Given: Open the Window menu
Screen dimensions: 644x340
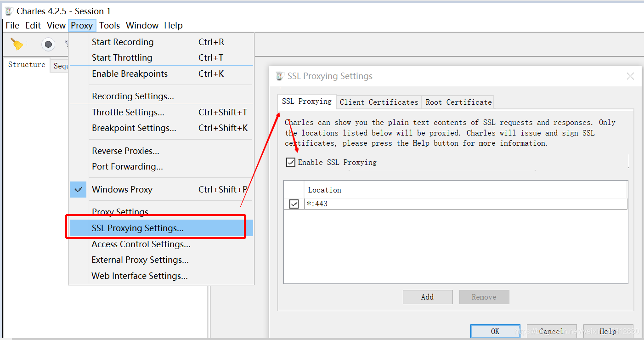Looking at the screenshot, I should tap(142, 25).
